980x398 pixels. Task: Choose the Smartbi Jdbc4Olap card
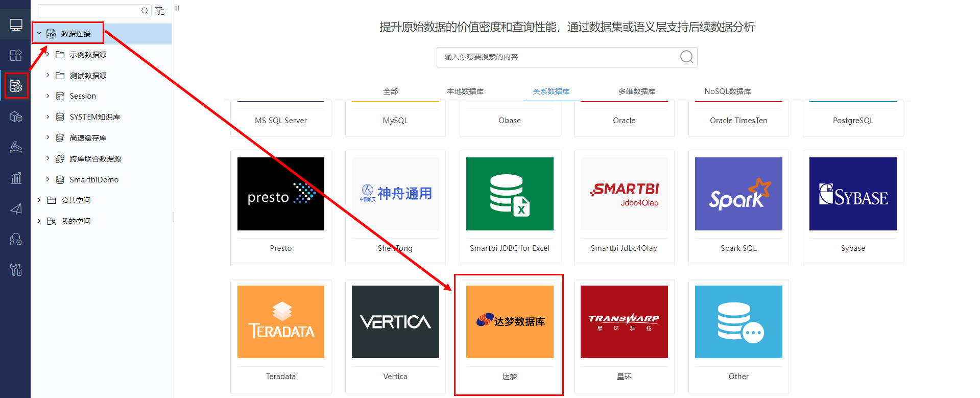(x=624, y=208)
